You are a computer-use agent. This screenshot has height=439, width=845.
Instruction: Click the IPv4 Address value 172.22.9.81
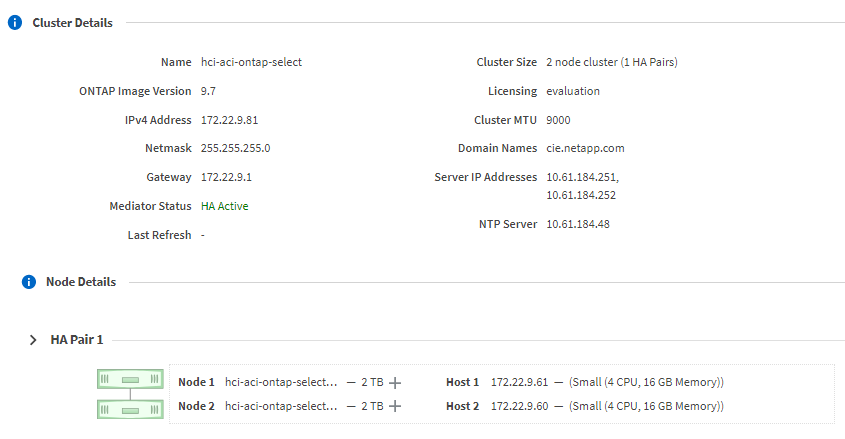point(229,120)
